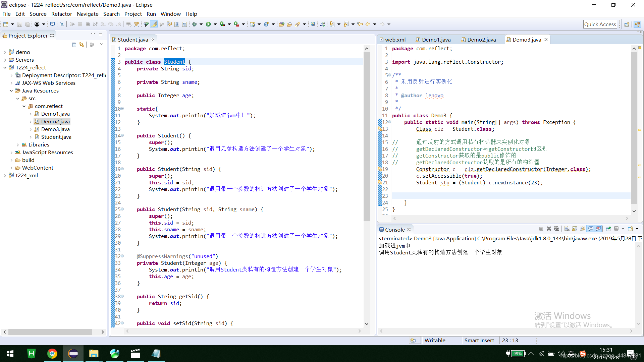Viewport: 644px width, 362px height.
Task: Click the Open Console icon
Action: 630,229
